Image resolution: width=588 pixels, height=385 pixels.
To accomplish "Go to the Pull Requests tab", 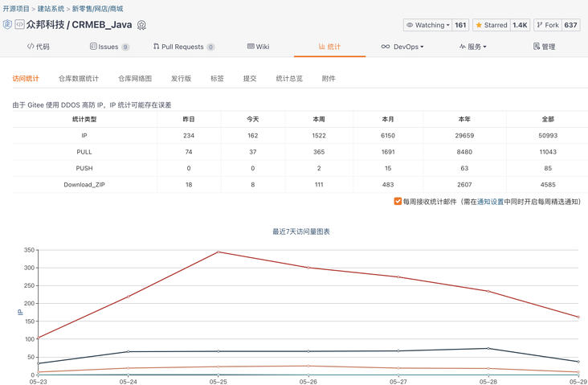I will pyautogui.click(x=183, y=47).
